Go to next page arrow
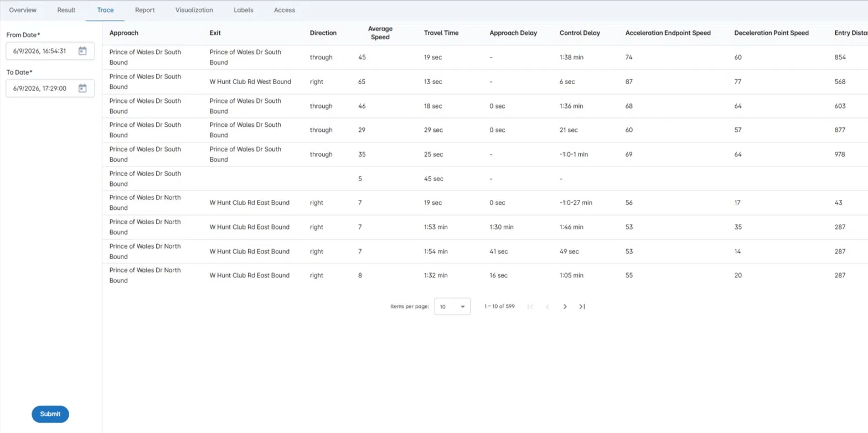The image size is (868, 433). tap(565, 306)
